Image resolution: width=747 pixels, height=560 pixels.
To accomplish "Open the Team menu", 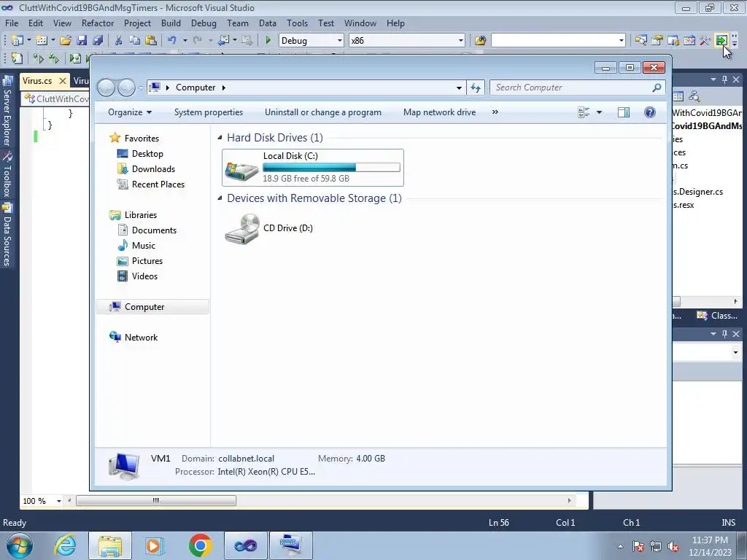I will coord(238,23).
